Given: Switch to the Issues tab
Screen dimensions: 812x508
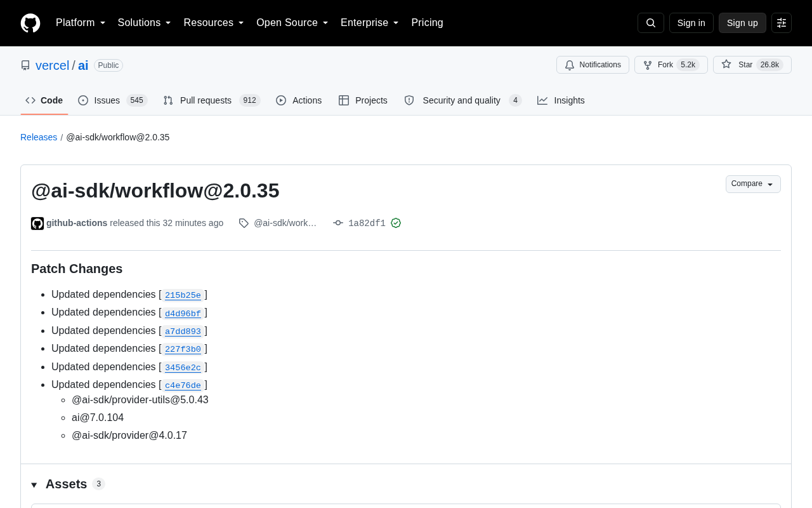Looking at the screenshot, I should [x=113, y=100].
